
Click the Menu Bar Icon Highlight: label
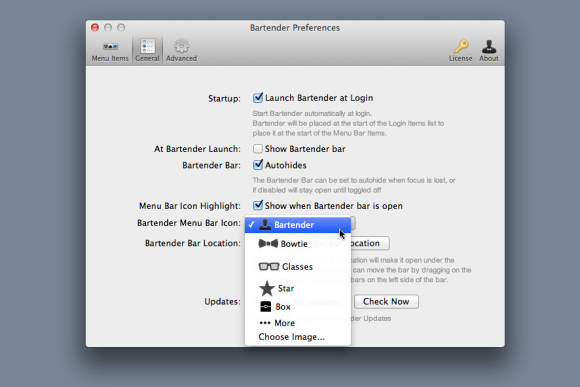pyautogui.click(x=190, y=206)
